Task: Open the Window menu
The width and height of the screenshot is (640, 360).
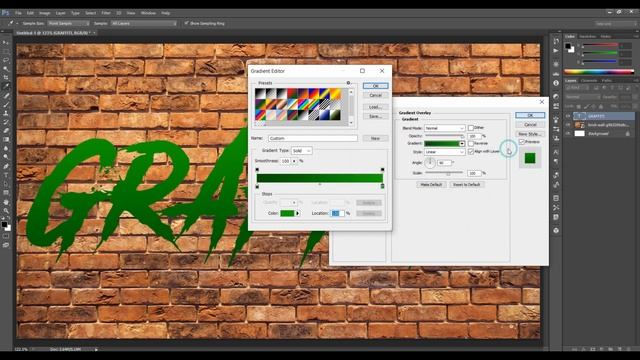Action: point(148,13)
